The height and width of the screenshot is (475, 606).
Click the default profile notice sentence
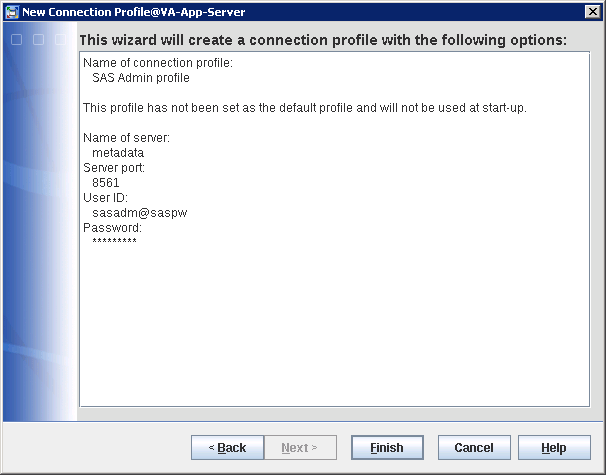pyautogui.click(x=304, y=107)
